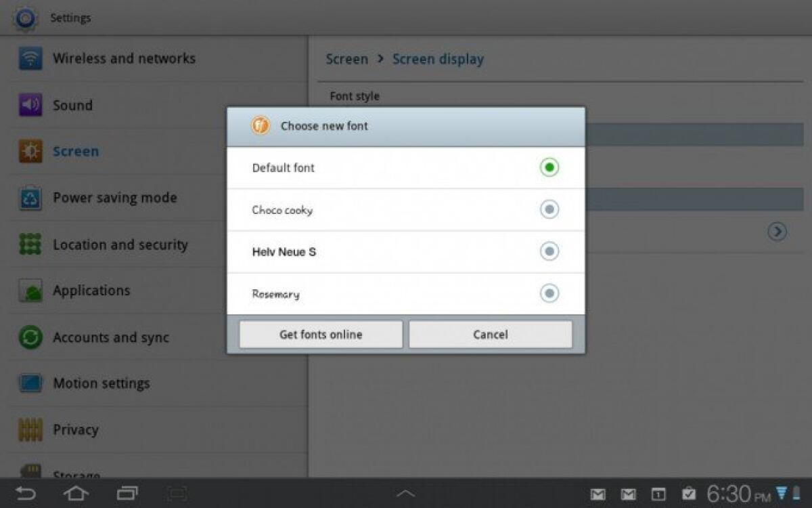Select Motion settings from the sidebar
812x508 pixels.
coord(101,383)
